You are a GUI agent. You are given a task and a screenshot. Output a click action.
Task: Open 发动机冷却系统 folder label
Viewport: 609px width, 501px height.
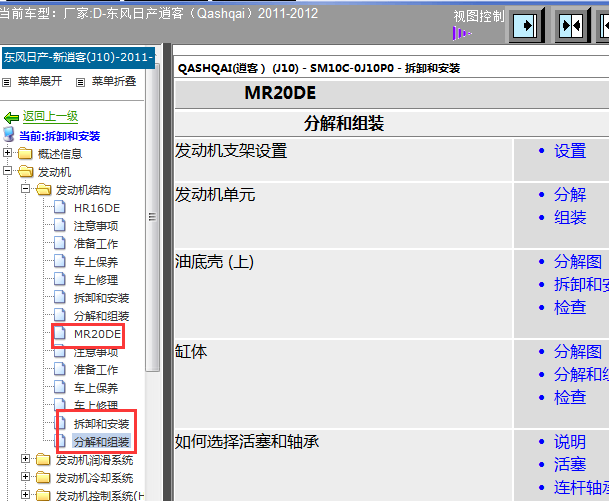tap(94, 478)
